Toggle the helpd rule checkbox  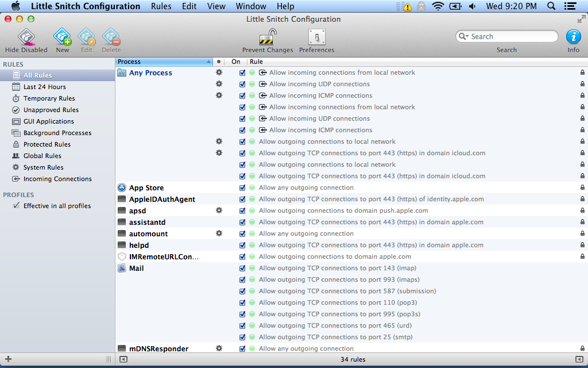pyautogui.click(x=242, y=245)
